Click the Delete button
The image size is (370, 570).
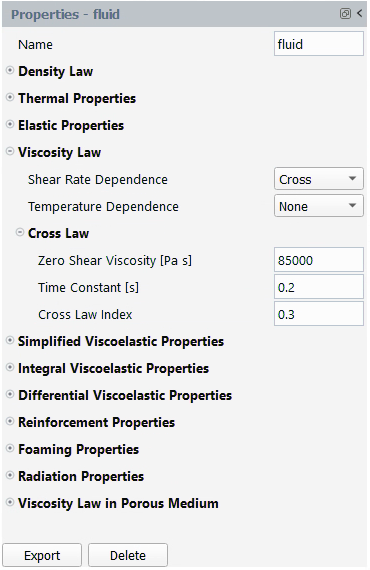coord(128,555)
